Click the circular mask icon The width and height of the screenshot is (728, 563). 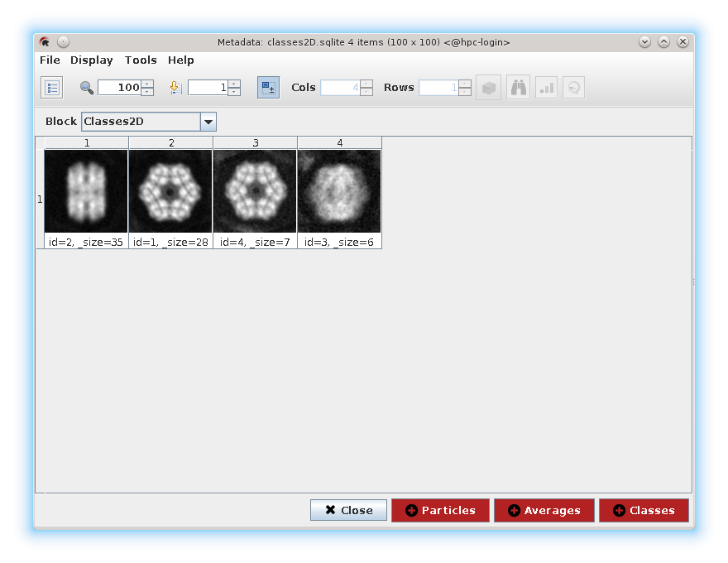(574, 87)
